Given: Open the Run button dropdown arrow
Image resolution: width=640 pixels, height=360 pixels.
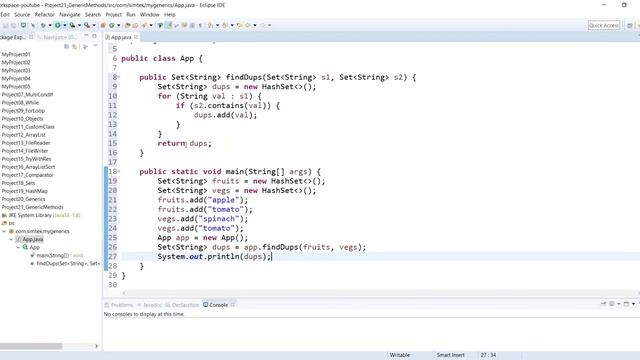Looking at the screenshot, I should coord(64,25).
